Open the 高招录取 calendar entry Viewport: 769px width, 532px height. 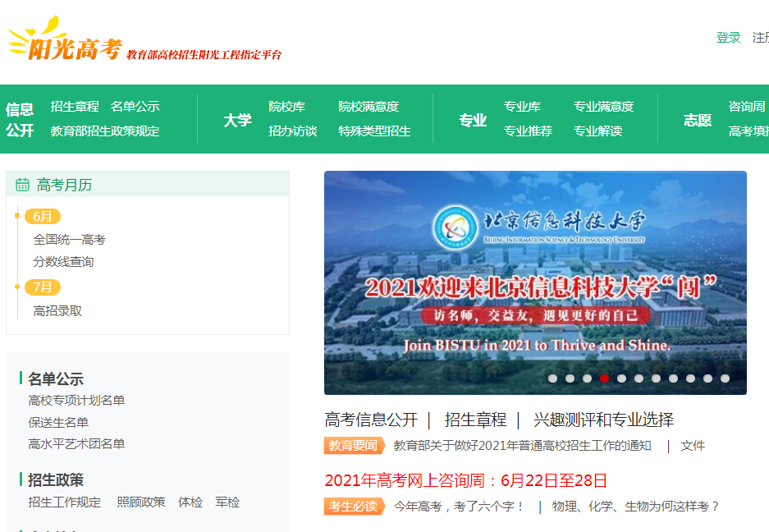57,310
